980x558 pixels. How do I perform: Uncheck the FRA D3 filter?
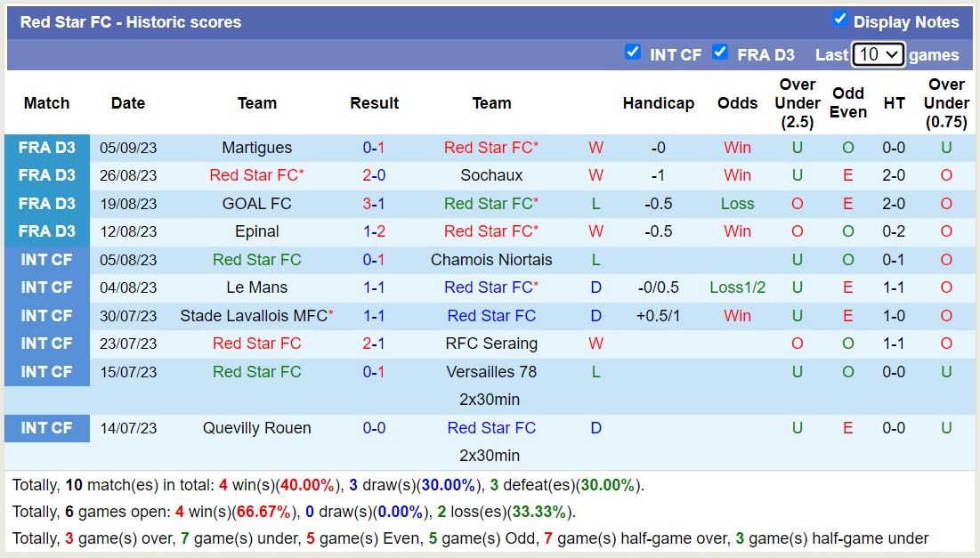(x=720, y=53)
